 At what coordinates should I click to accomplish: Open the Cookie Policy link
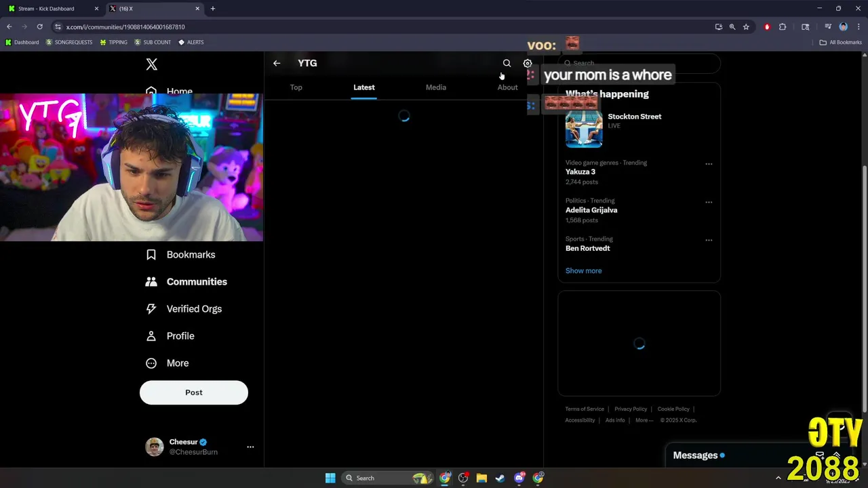[x=673, y=409]
